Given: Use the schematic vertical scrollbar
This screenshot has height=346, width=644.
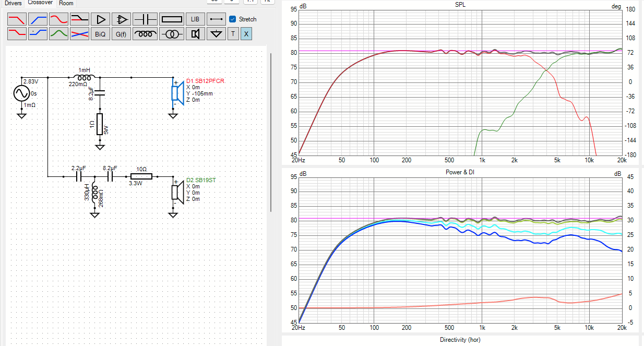Looking at the screenshot, I should [270, 132].
